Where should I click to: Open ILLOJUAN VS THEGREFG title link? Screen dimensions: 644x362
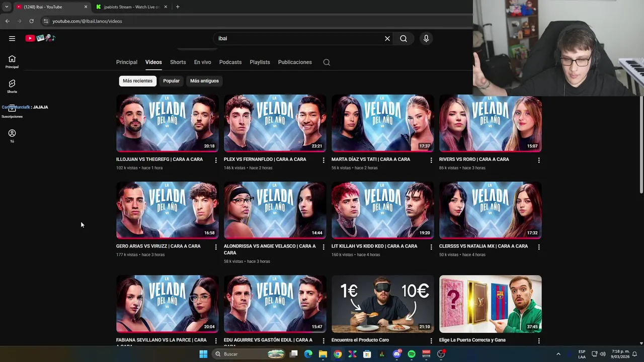pyautogui.click(x=159, y=159)
